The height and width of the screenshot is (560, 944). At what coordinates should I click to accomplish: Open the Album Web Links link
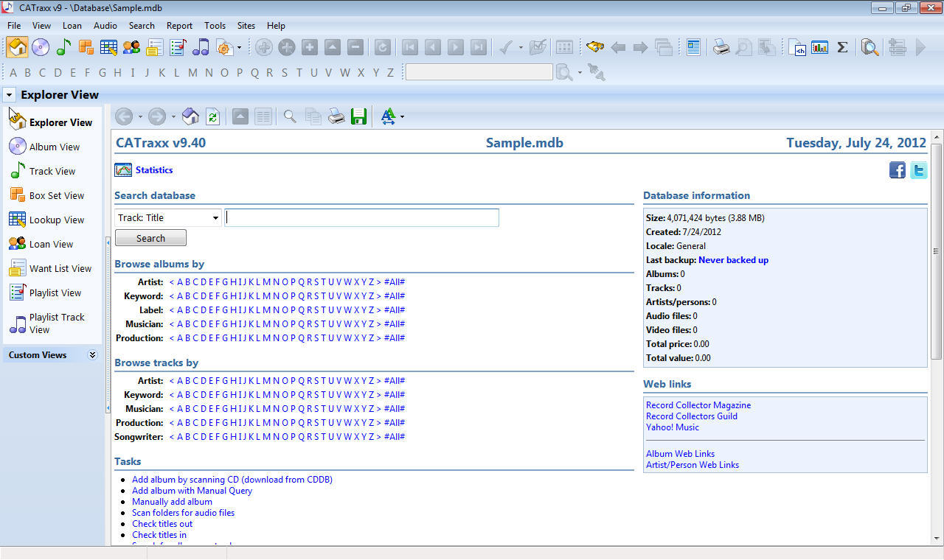[x=680, y=454]
